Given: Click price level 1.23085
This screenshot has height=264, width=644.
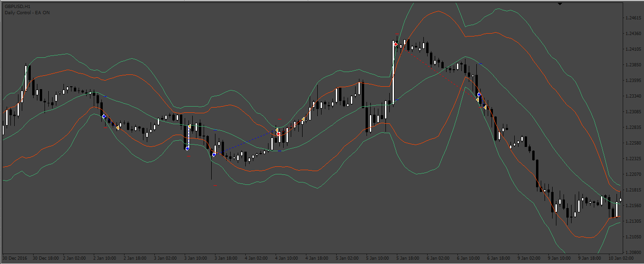Looking at the screenshot, I should coord(633,112).
